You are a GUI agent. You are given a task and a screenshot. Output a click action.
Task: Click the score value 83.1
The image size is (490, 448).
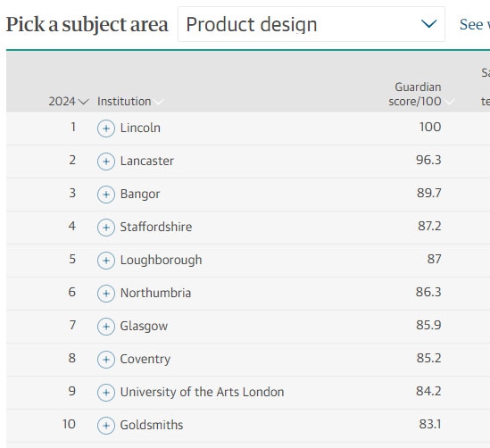pyautogui.click(x=430, y=424)
